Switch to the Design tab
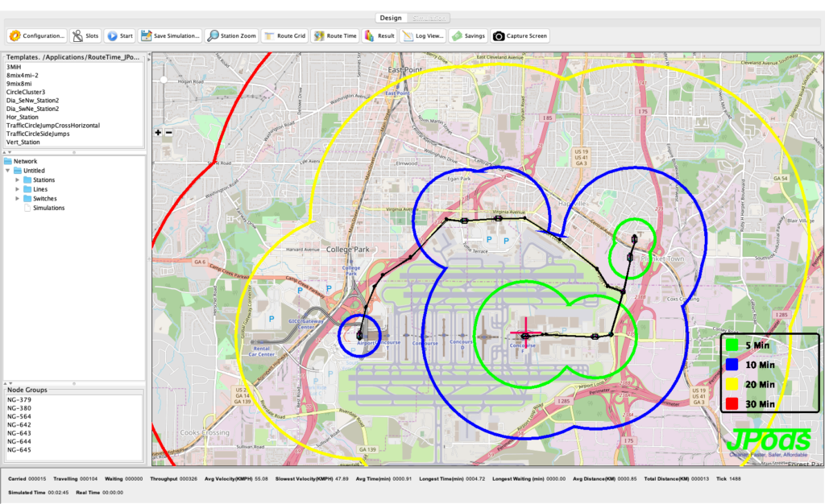Screen dimensions: 825x504 tap(390, 18)
